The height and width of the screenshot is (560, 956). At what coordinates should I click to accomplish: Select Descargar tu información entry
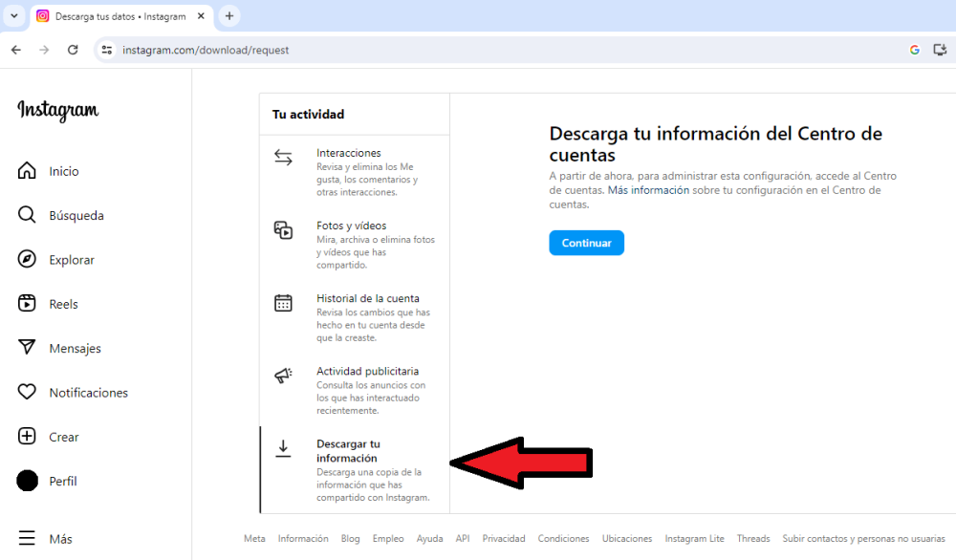pos(355,470)
